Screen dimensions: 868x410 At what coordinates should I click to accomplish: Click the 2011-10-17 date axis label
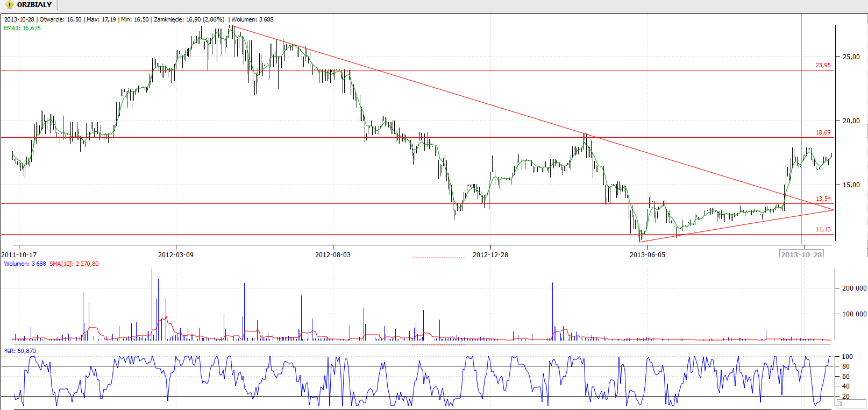click(x=19, y=255)
